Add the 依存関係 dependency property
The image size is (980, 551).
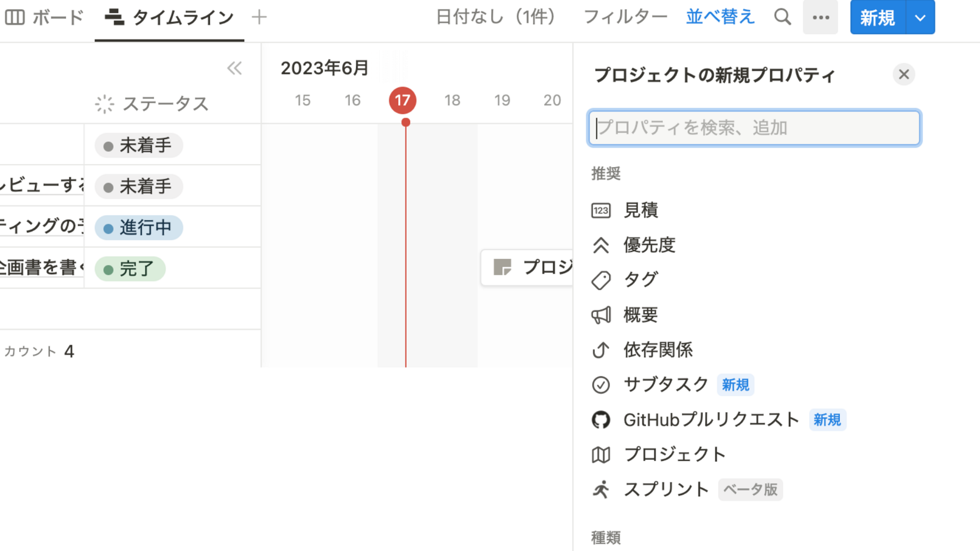pyautogui.click(x=658, y=350)
